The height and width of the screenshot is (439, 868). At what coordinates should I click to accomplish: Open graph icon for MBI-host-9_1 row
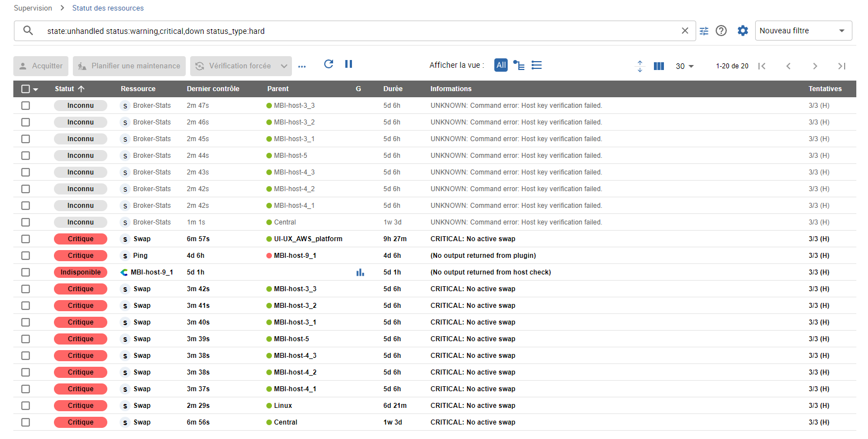(360, 272)
